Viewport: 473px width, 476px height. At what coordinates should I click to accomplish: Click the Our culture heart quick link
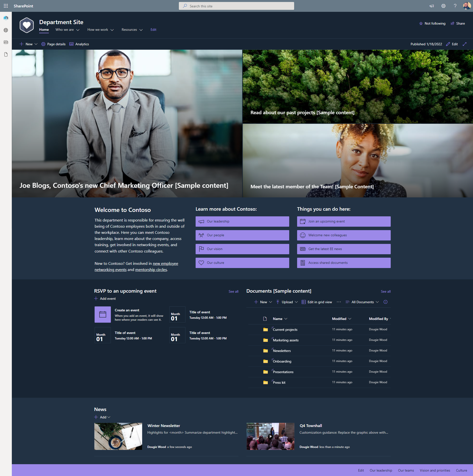[x=242, y=263]
